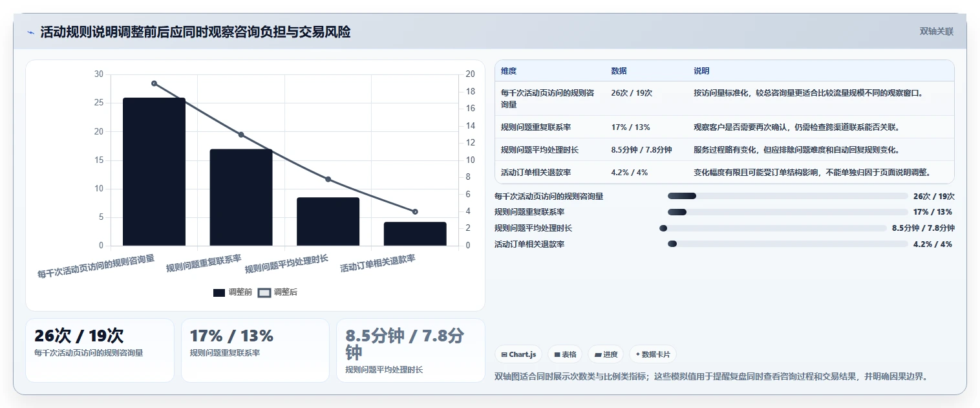
Task: Click the 26次 / 19次 table cell
Action: pos(632,93)
